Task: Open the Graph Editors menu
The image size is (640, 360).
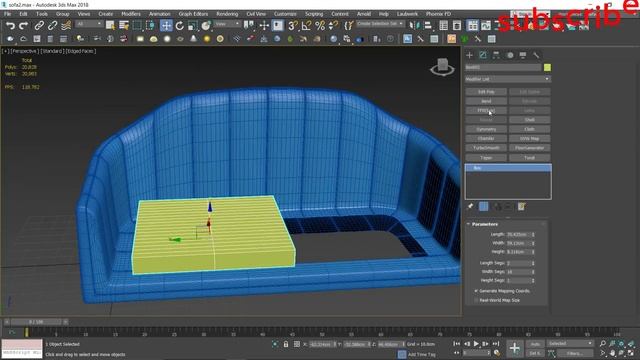Action: (193, 14)
